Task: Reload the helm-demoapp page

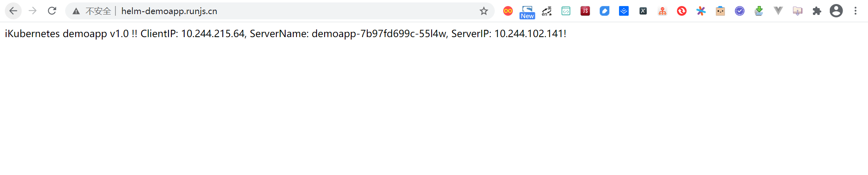Action: (x=52, y=11)
